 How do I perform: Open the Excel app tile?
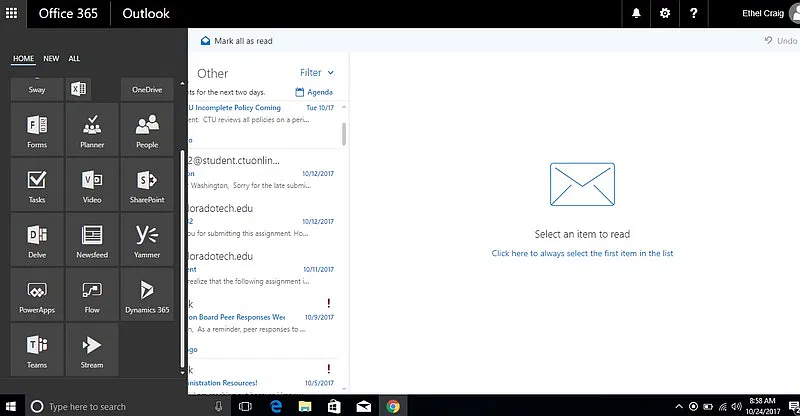[78, 89]
